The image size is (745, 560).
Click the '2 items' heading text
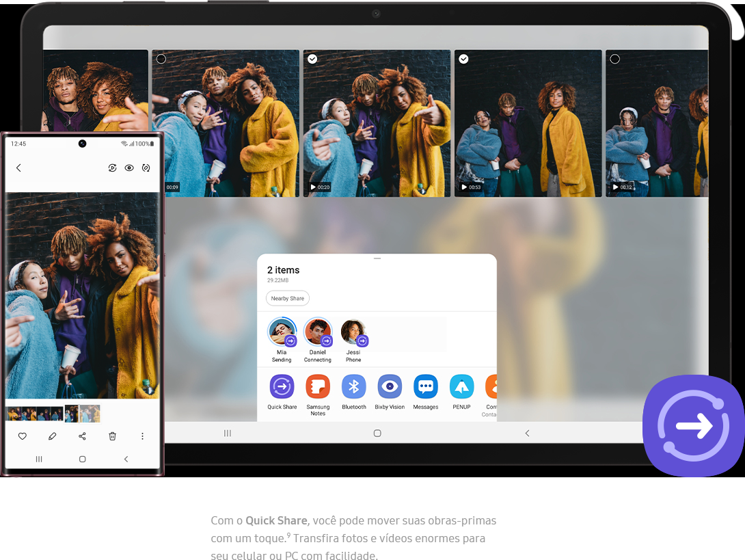283,270
